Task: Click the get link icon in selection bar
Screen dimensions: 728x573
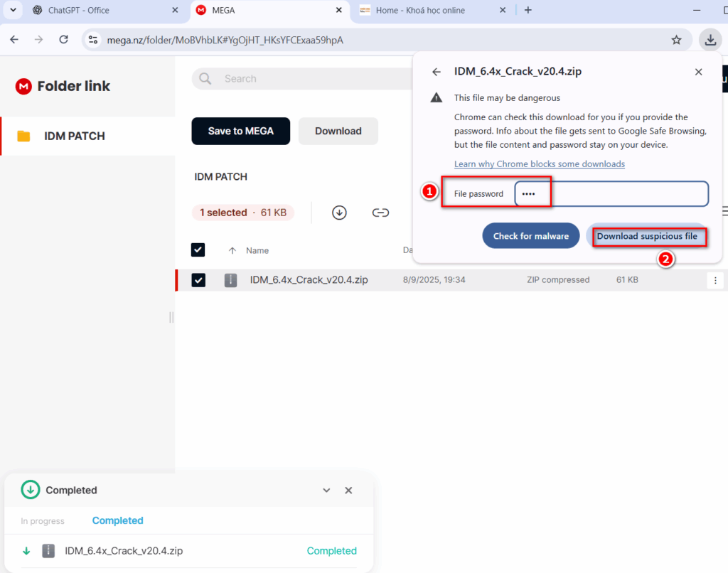Action: (380, 213)
